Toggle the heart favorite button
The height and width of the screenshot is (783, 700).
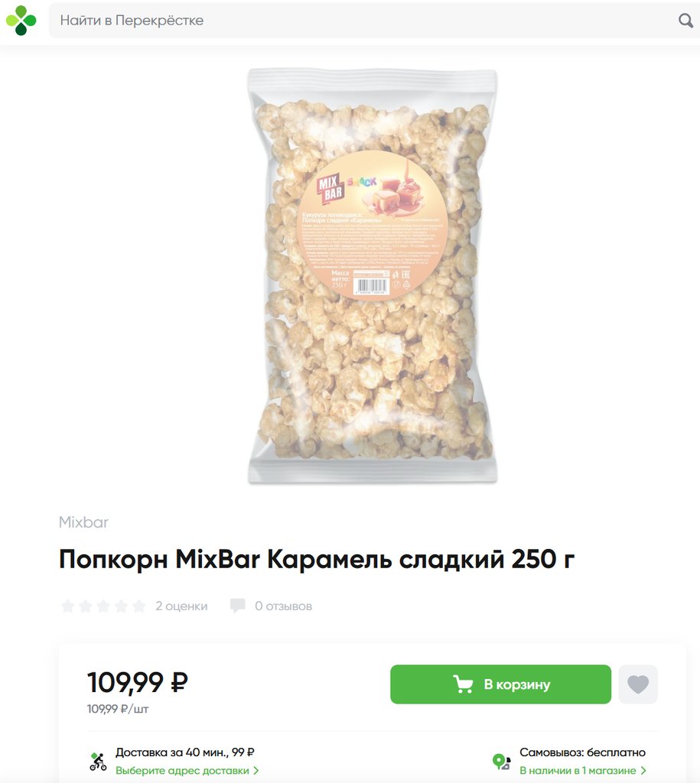pos(638,684)
